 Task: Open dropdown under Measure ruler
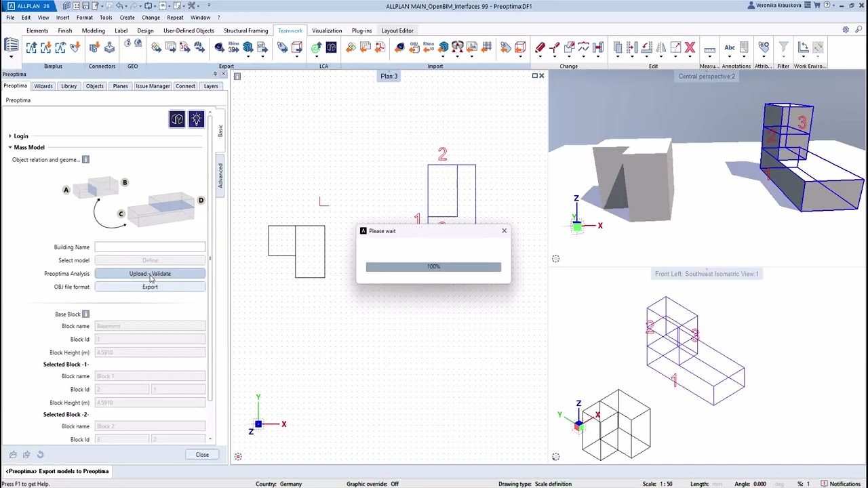[x=709, y=57]
